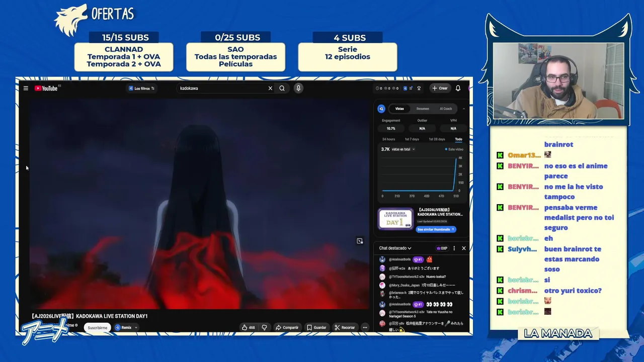This screenshot has width=644, height=362.
Task: Open the YouTube hamburger guide menu
Action: (26, 88)
